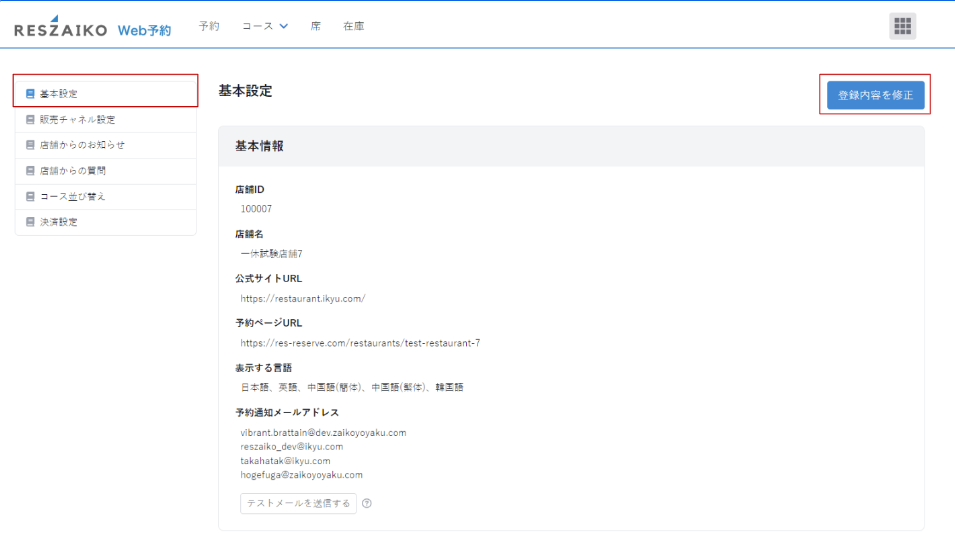Open 決済設定 via its sidebar icon

30,222
